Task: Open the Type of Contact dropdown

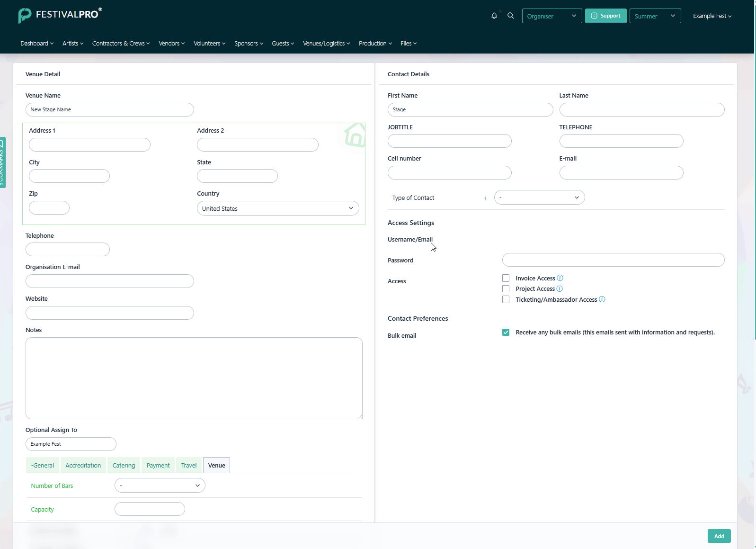Action: [540, 198]
